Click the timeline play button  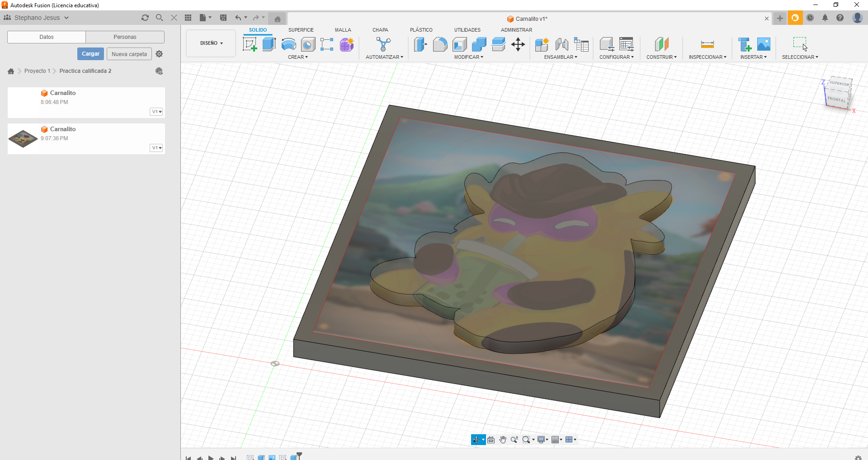(x=211, y=458)
